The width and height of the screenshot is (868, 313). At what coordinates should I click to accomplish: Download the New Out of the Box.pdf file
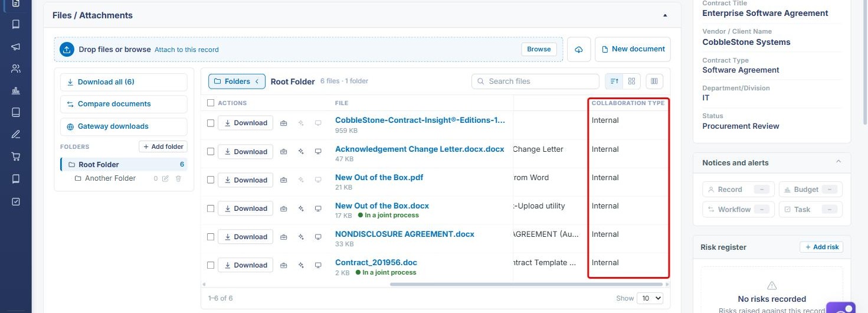245,180
